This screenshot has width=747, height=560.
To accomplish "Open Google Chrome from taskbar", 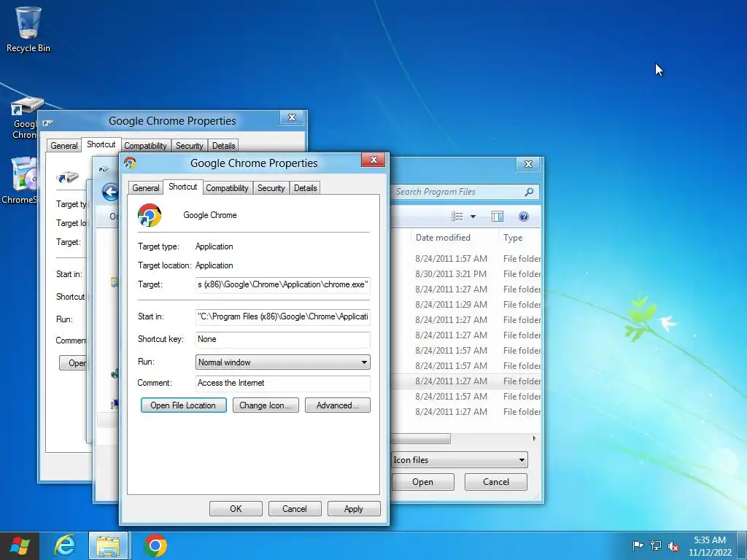I will [155, 545].
